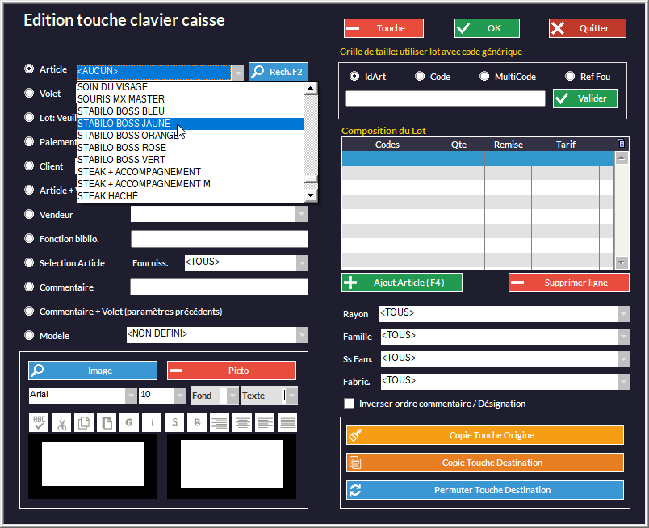The height and width of the screenshot is (528, 649).
Task: Click trash icon in Composition du Lot header
Action: pyautogui.click(x=621, y=144)
